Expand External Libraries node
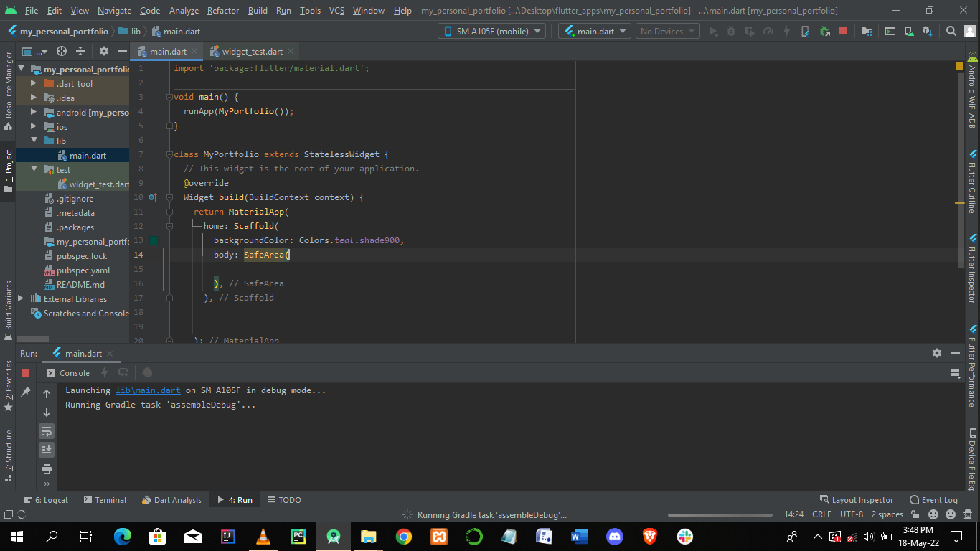Screen dimensions: 980x551 point(21,299)
